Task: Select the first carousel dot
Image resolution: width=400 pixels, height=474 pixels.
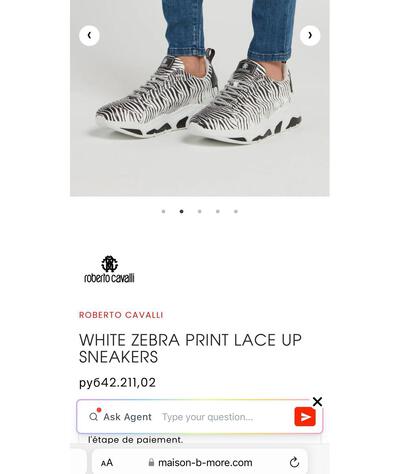Action: tap(163, 211)
